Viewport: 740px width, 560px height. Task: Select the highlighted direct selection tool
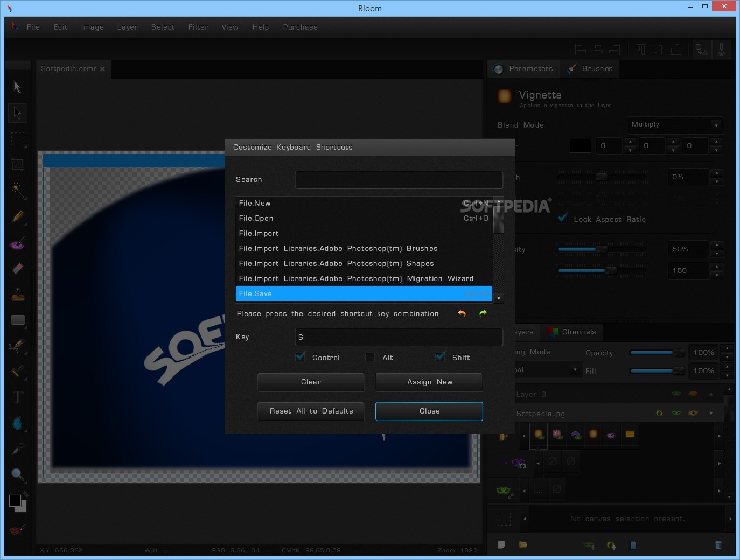[x=18, y=113]
